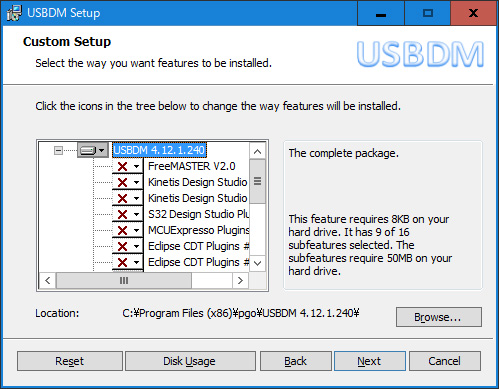
Task: Cancel the USBDM setup
Action: [445, 361]
